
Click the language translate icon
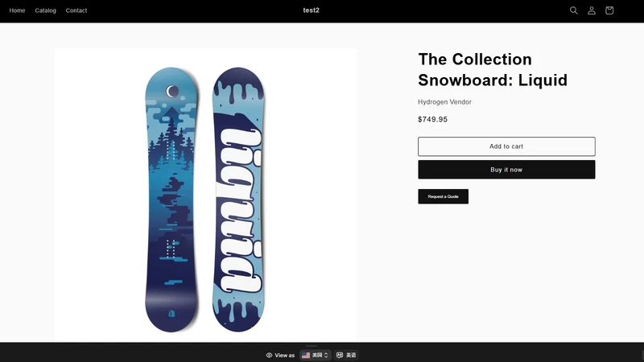(x=340, y=356)
